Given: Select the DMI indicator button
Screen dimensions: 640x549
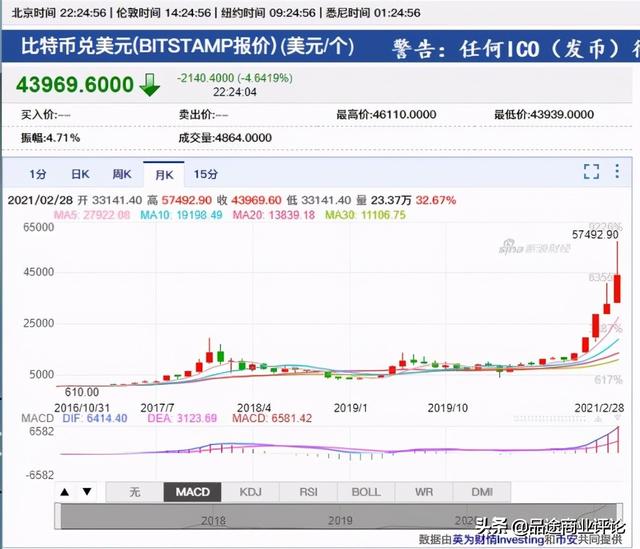Looking at the screenshot, I should click(482, 492).
